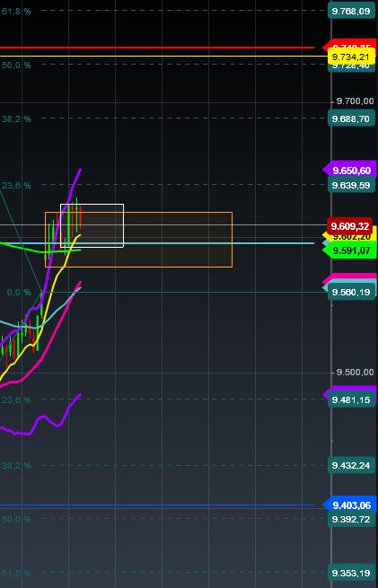The image size is (378, 588).
Task: Click the purple 9.650,60 indicator price tag
Action: [350, 171]
